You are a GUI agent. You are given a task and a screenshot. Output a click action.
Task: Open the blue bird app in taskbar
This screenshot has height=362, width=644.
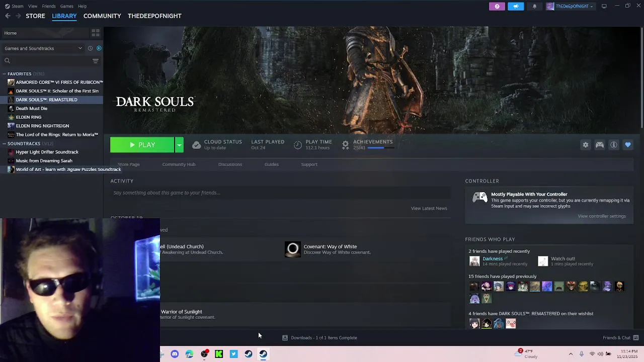[x=233, y=354]
